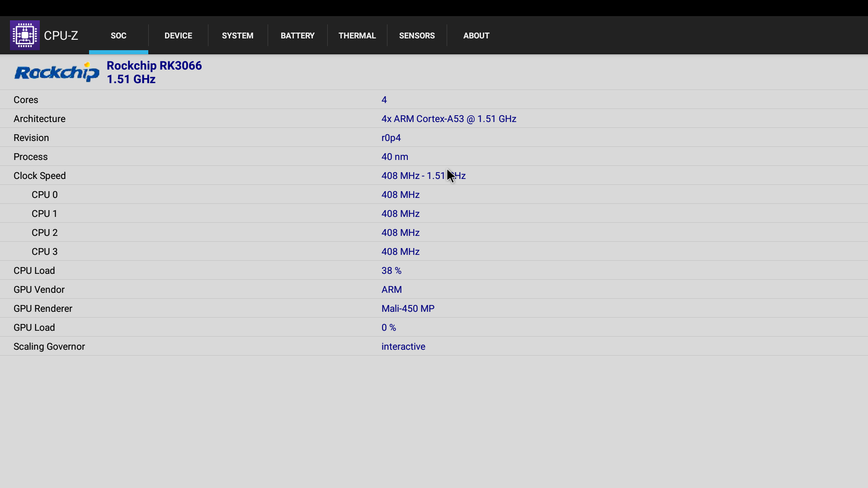Select the 40 nm process value
Screen dimensions: 868x488
[395, 157]
